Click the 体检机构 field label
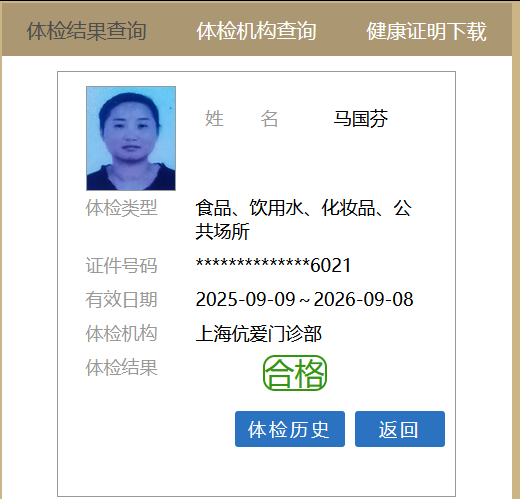 [121, 334]
